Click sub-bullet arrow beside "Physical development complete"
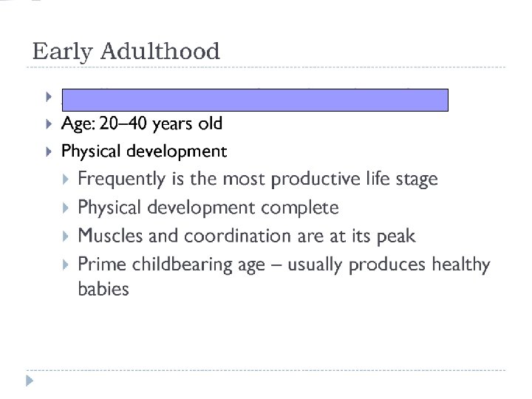This screenshot has height=399, width=532. 65,208
